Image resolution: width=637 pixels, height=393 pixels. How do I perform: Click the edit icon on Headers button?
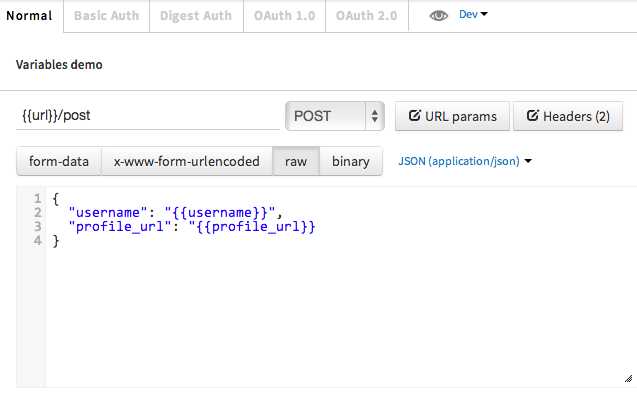533,115
